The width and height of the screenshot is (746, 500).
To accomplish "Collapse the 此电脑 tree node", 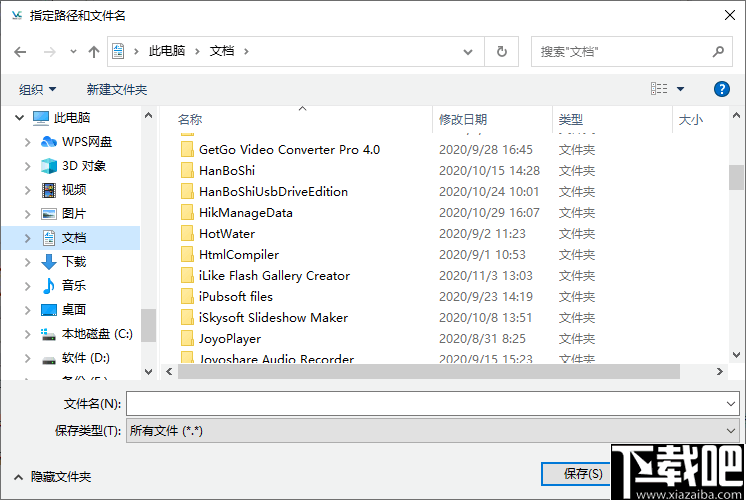I will click(20, 118).
